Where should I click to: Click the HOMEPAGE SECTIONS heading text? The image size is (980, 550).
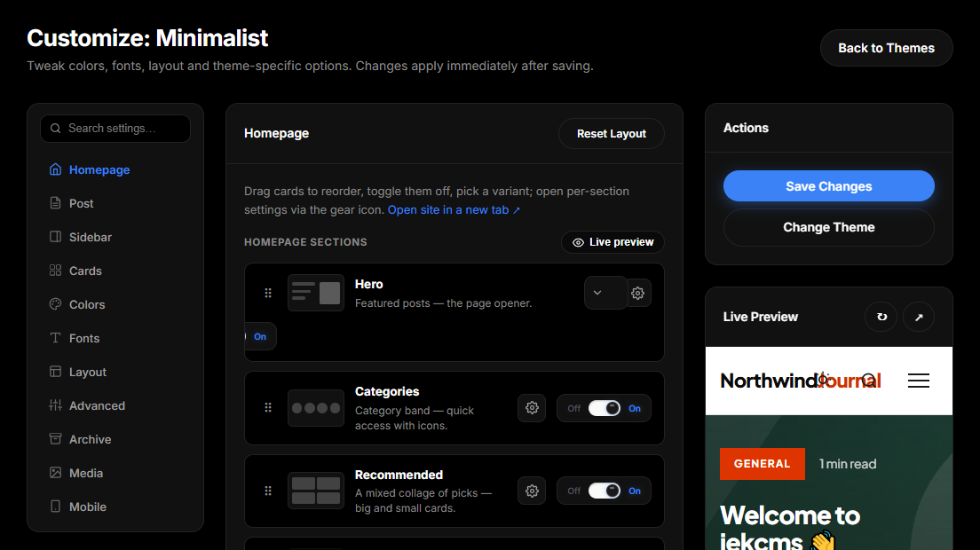(305, 242)
